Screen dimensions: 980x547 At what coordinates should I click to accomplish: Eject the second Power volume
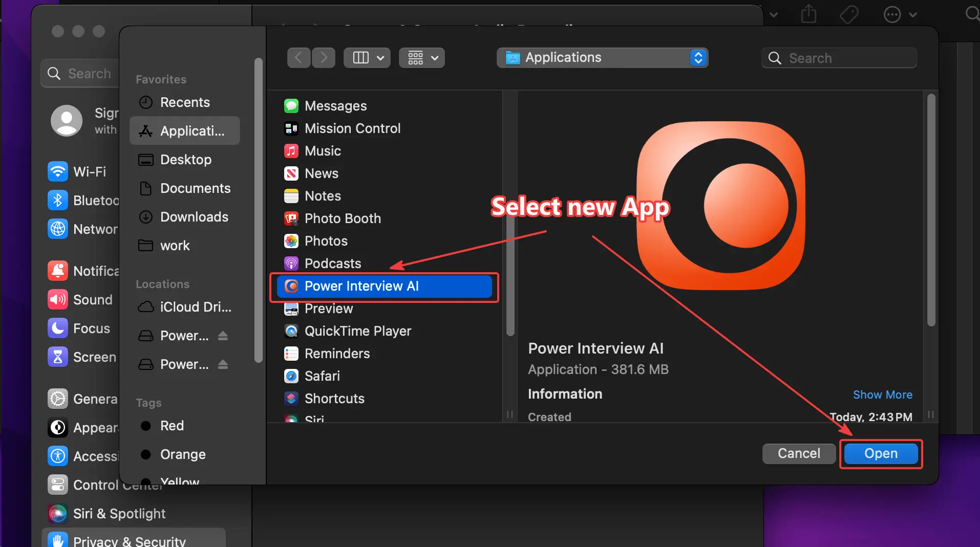(223, 364)
